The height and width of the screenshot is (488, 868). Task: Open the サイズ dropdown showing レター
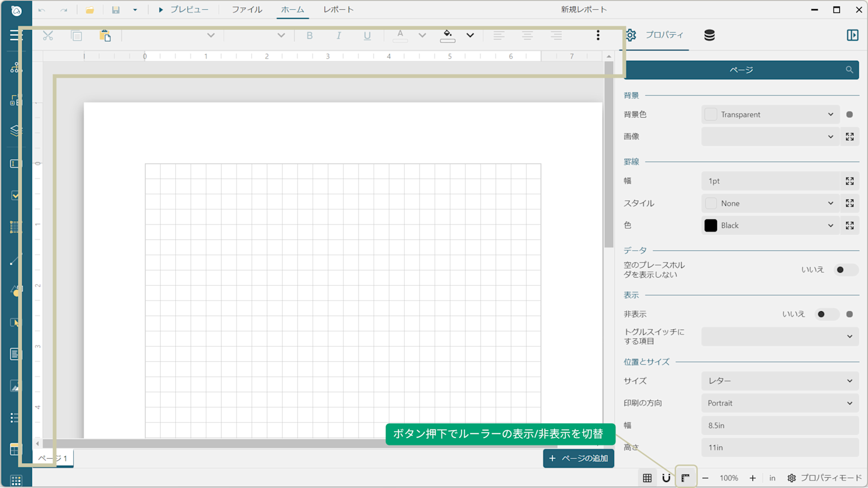[780, 381]
